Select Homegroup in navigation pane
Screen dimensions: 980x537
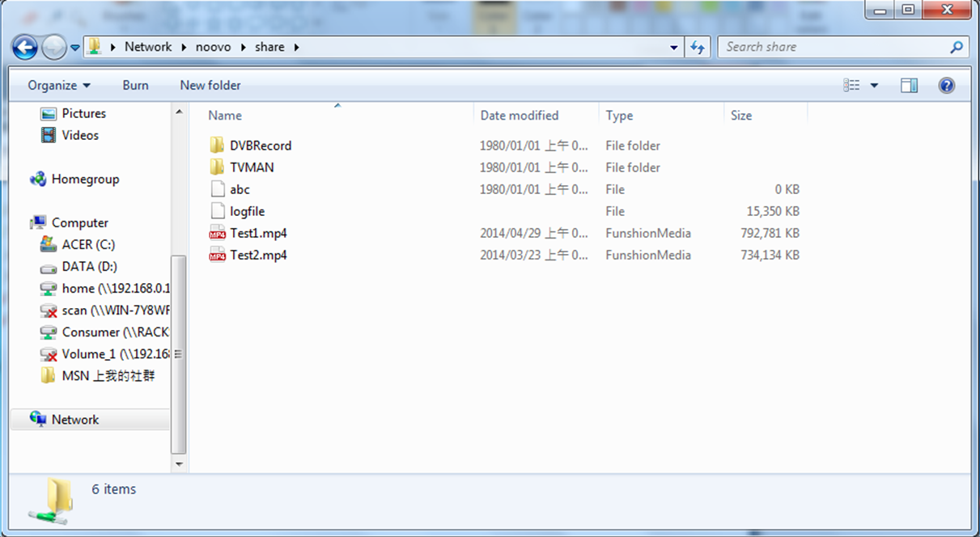[85, 180]
